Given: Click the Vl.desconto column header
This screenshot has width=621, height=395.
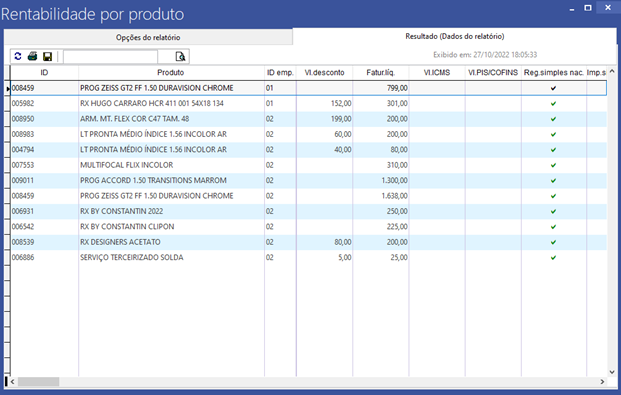Looking at the screenshot, I should 324,73.
